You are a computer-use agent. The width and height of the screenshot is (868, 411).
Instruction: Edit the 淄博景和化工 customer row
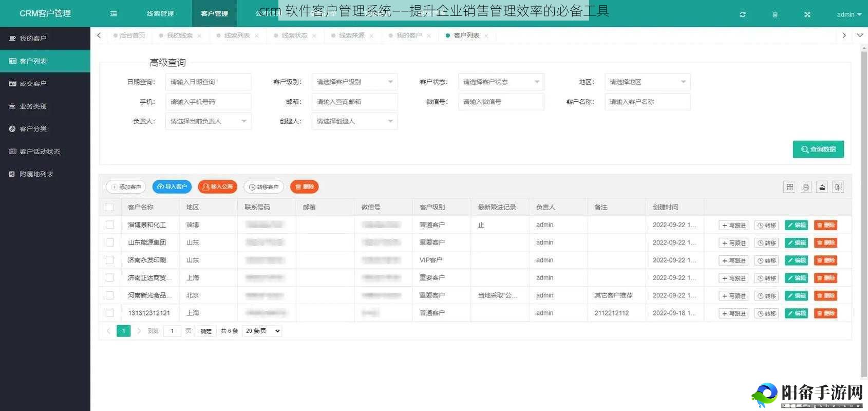pos(797,225)
